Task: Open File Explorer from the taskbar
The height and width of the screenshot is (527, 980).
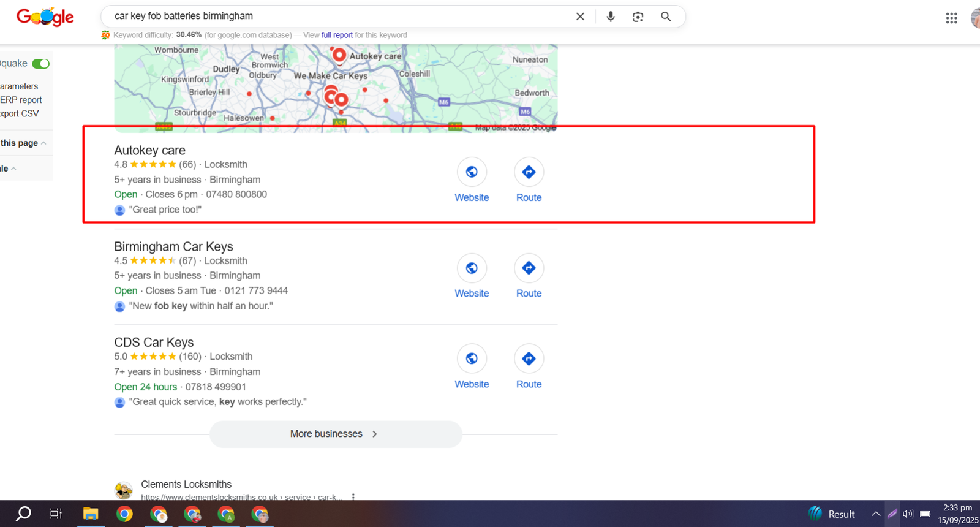Action: (91, 514)
